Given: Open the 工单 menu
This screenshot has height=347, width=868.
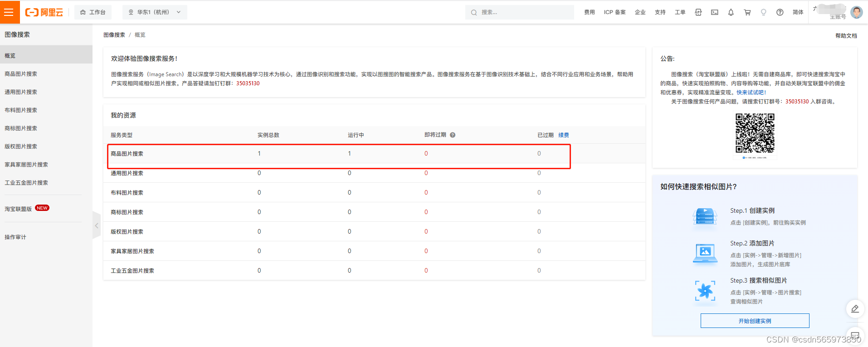Looking at the screenshot, I should [680, 12].
